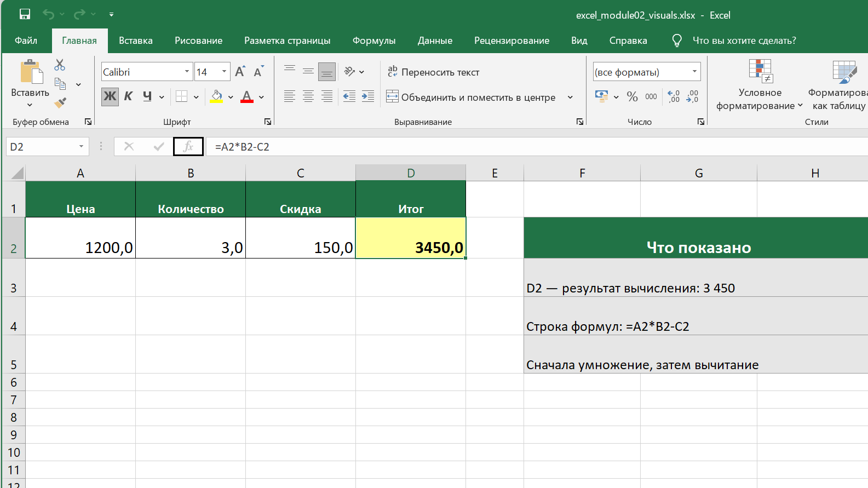
Task: Apply thousands separator 000 format
Action: (x=651, y=97)
